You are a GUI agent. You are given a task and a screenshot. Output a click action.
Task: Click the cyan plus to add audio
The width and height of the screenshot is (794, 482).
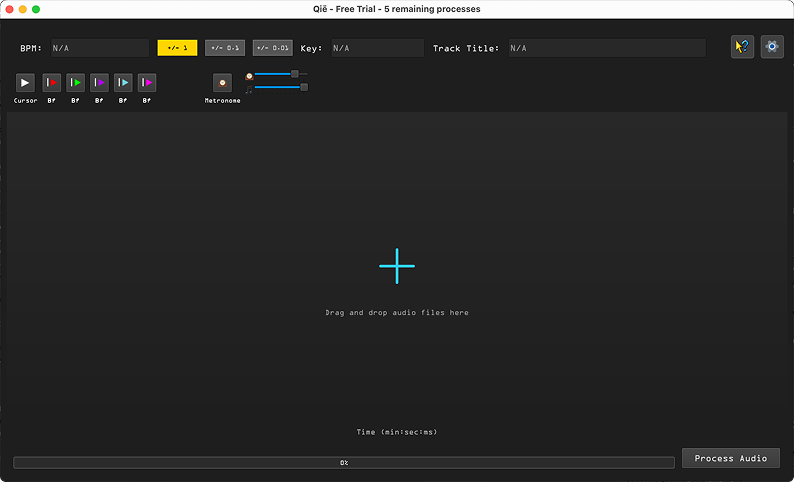coord(397,266)
